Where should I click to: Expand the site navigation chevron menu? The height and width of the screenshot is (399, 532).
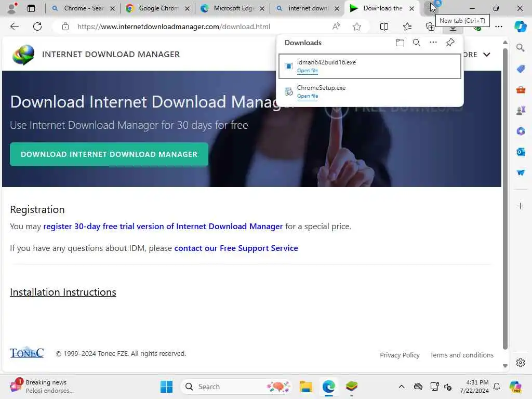pyautogui.click(x=486, y=55)
